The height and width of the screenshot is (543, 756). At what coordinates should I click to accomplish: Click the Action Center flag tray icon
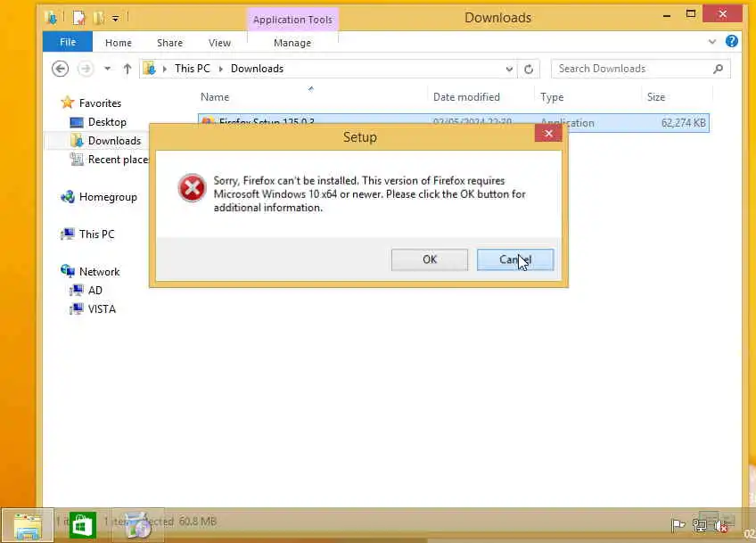(x=678, y=525)
